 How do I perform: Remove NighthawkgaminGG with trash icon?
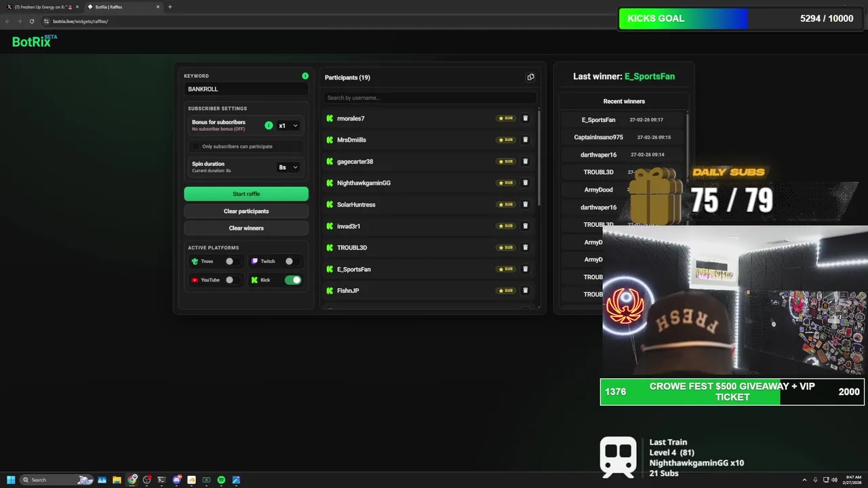(525, 183)
